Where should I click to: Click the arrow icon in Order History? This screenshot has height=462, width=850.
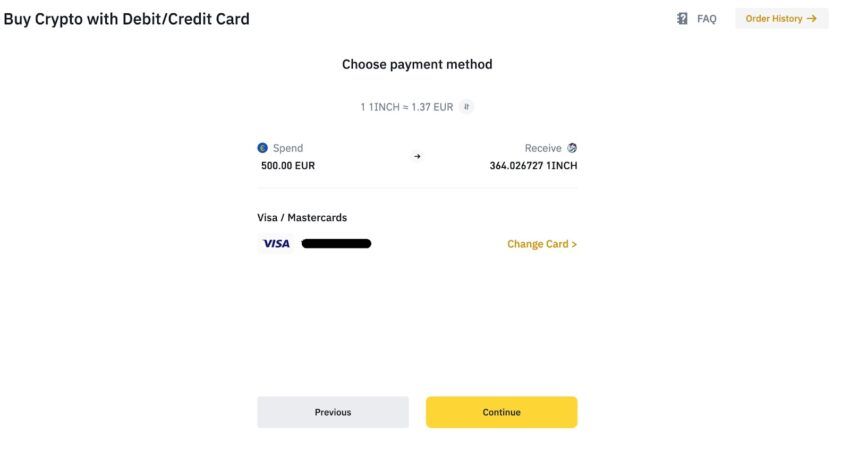[x=812, y=18]
